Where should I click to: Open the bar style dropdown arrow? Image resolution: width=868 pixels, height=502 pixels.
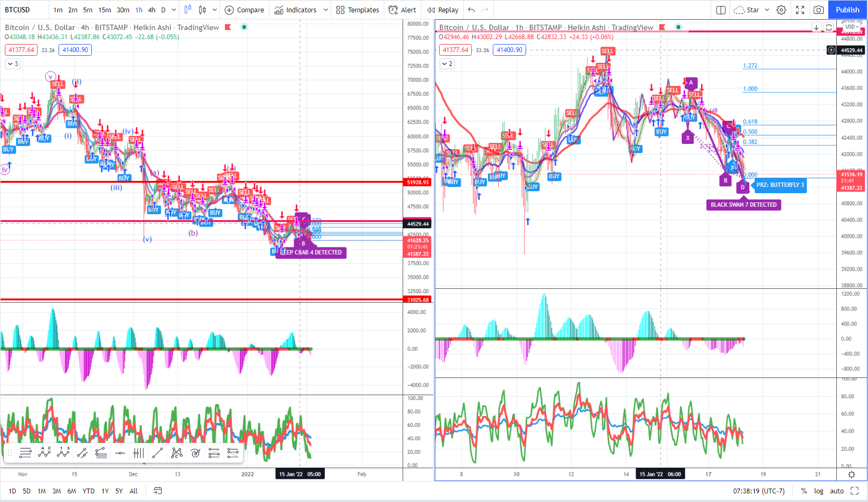click(x=215, y=10)
